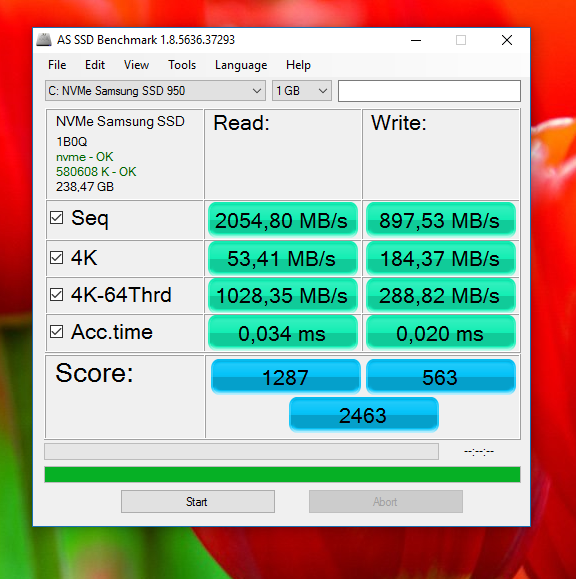This screenshot has height=579, width=576.
Task: Close the AS SSD Benchmark window
Action: (507, 40)
